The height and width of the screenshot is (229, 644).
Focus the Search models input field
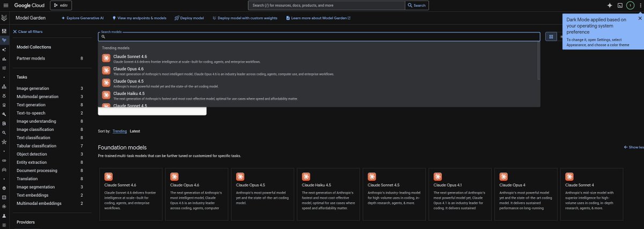coord(319,36)
